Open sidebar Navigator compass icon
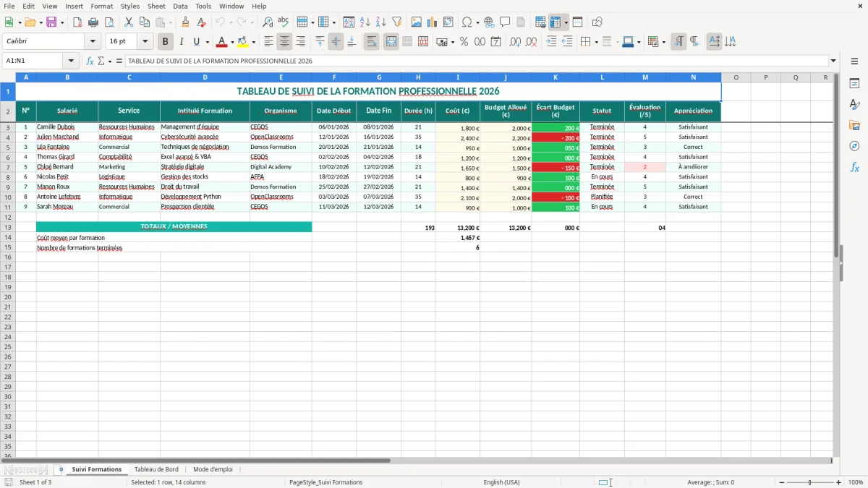Viewport: 868px width, 488px height. point(854,146)
